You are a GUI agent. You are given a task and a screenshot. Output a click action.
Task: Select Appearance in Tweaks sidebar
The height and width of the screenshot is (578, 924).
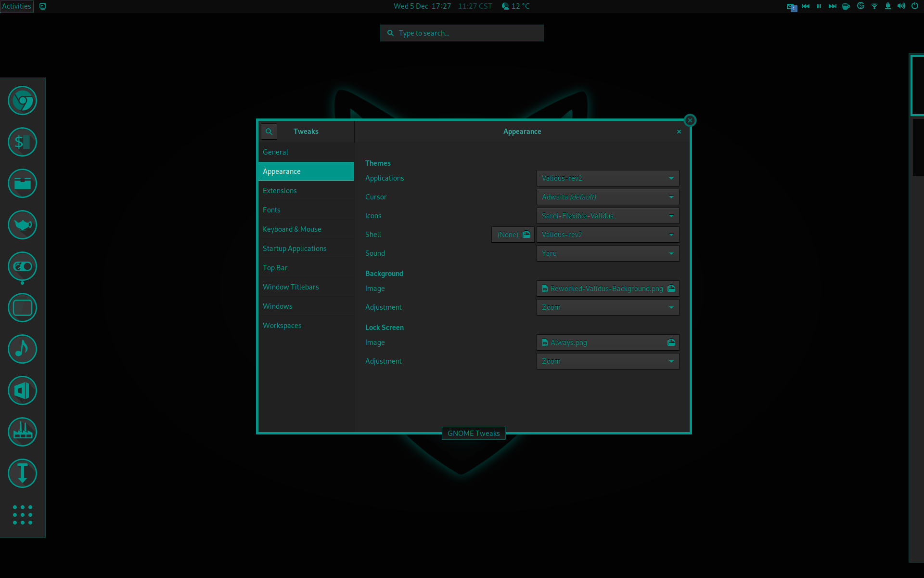(306, 171)
